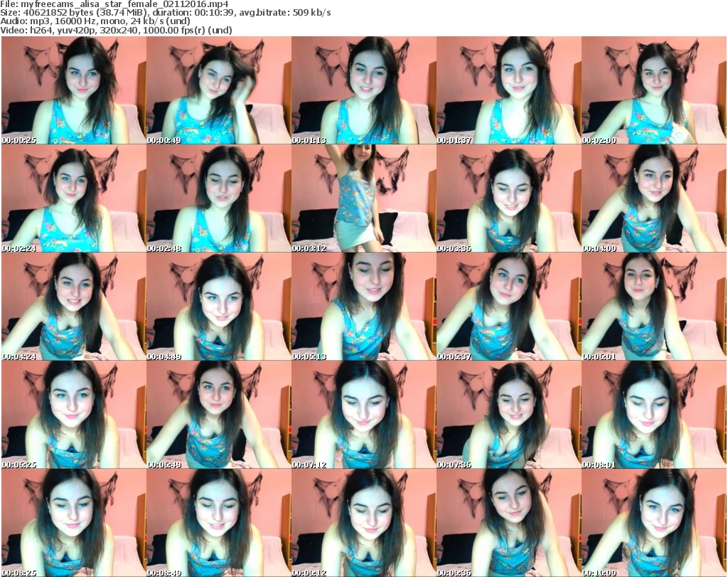Click the Audio mp3 info line

point(95,21)
